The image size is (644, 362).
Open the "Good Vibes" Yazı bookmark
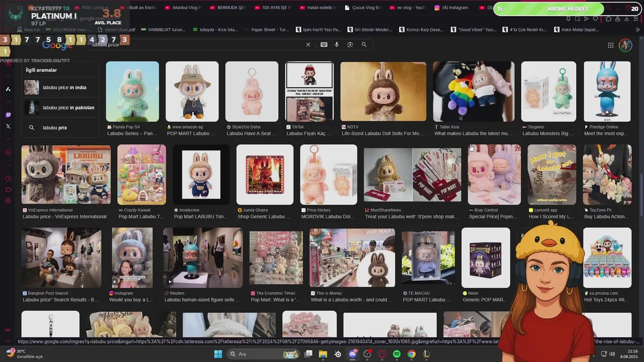tap(473, 30)
